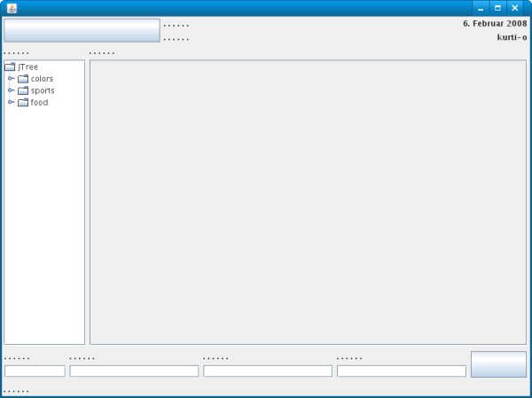
Task: Focus the third text field in bottom row
Action: (268, 371)
